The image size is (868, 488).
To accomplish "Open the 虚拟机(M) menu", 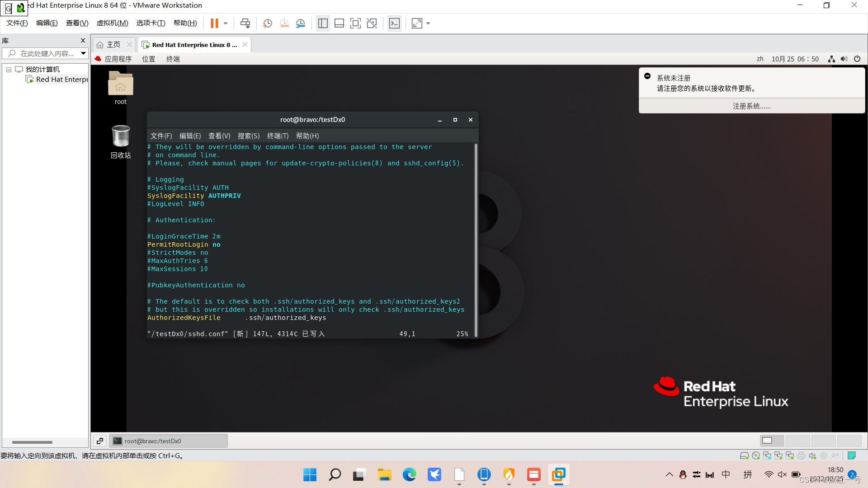I will pos(112,23).
